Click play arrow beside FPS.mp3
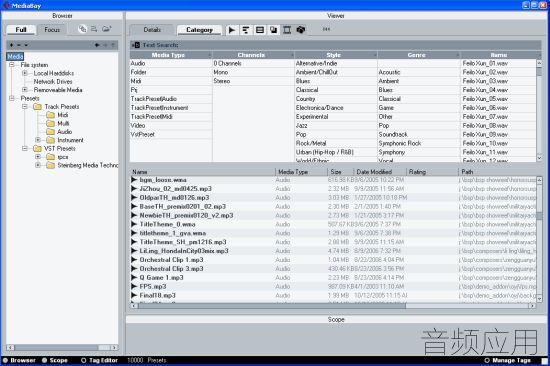This screenshot has width=550, height=366. pos(134,286)
